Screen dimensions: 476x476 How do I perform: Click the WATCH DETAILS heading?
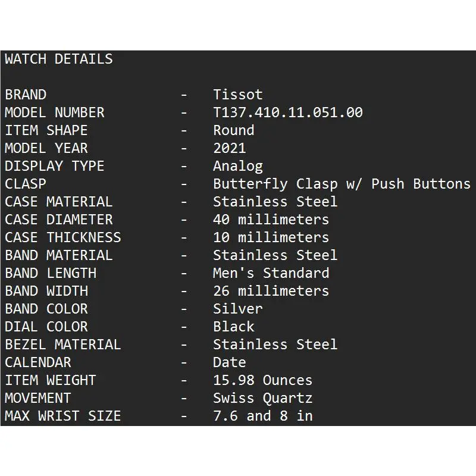tap(59, 59)
